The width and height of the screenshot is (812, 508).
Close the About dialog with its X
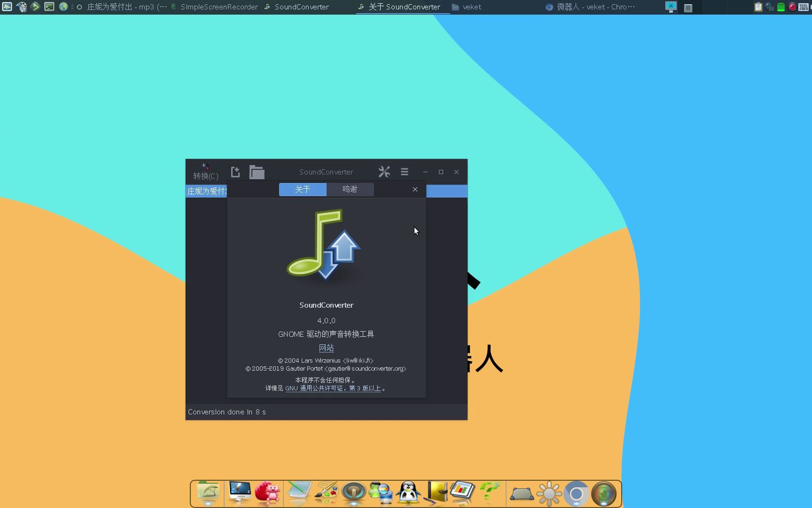415,190
